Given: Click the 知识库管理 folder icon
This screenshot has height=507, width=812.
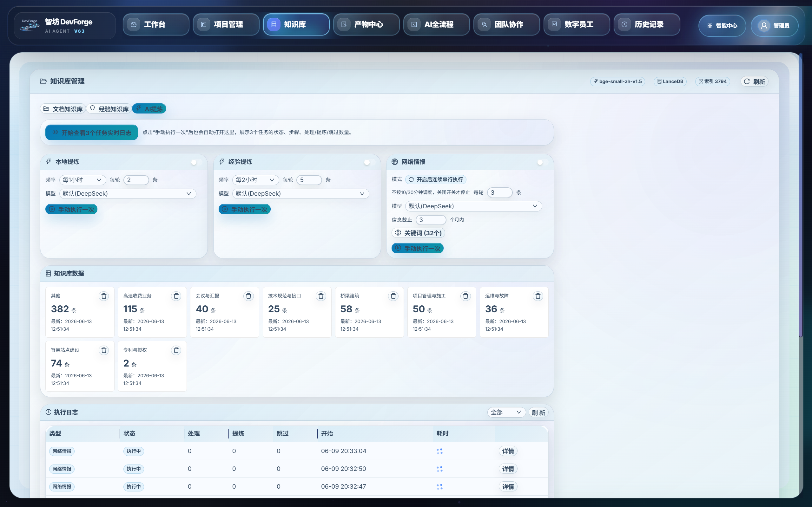Looking at the screenshot, I should (x=43, y=81).
